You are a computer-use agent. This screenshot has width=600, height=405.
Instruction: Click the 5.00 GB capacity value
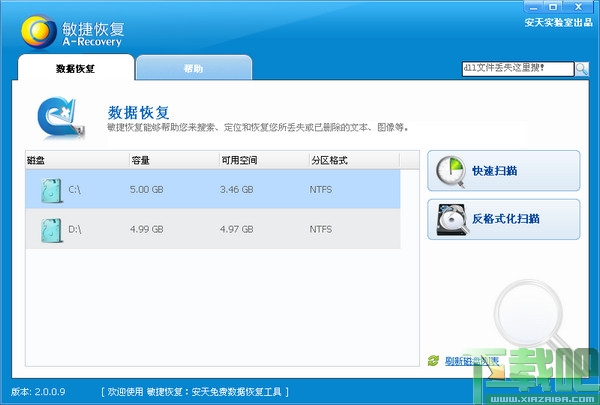[x=147, y=189]
